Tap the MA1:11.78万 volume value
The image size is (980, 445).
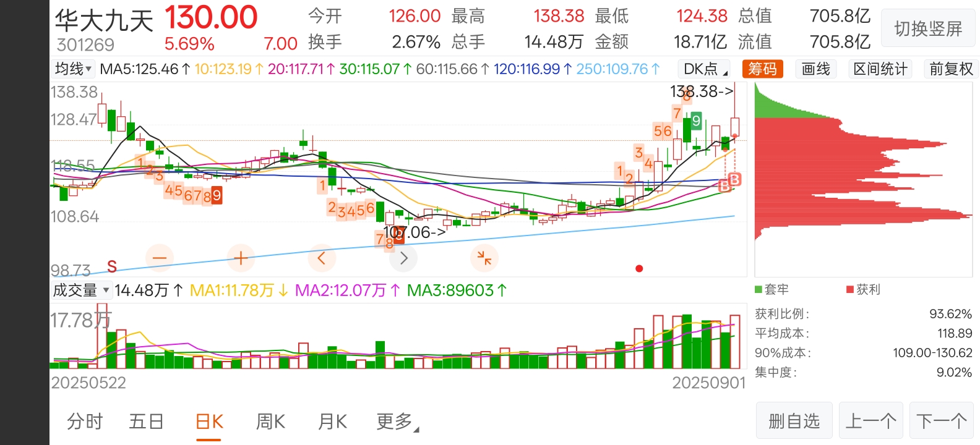point(239,290)
